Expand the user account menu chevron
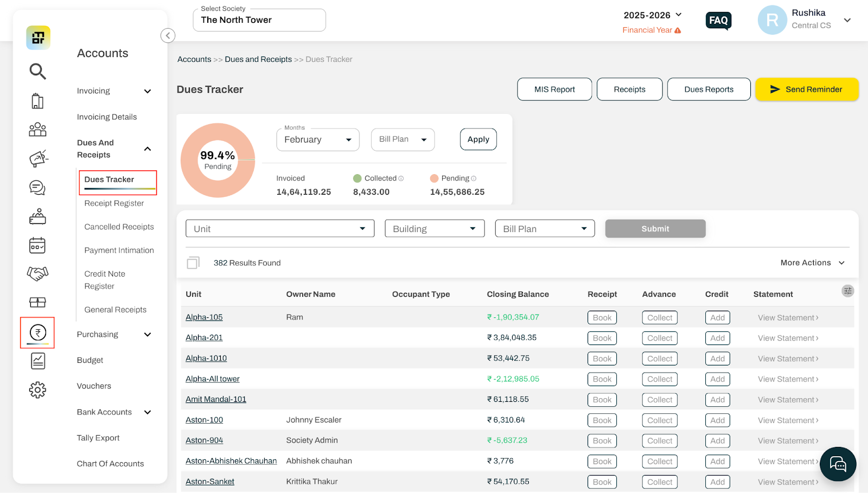This screenshot has height=493, width=868. [847, 20]
